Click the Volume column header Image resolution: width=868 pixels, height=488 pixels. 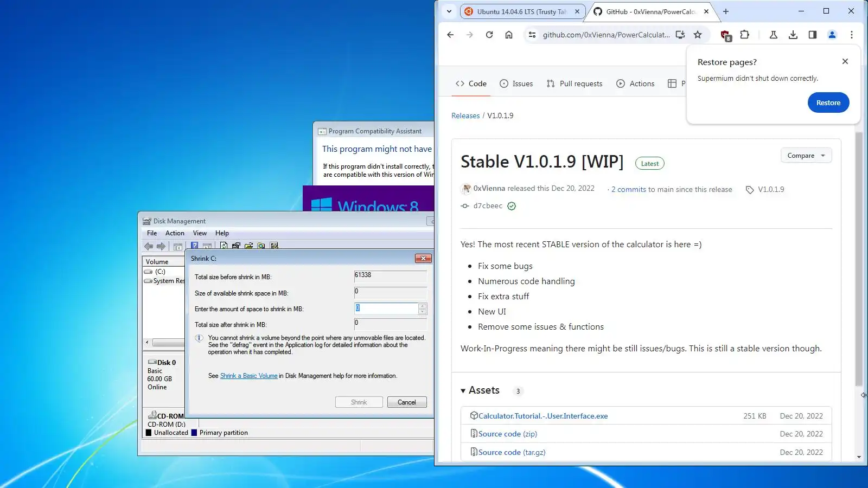pos(163,261)
